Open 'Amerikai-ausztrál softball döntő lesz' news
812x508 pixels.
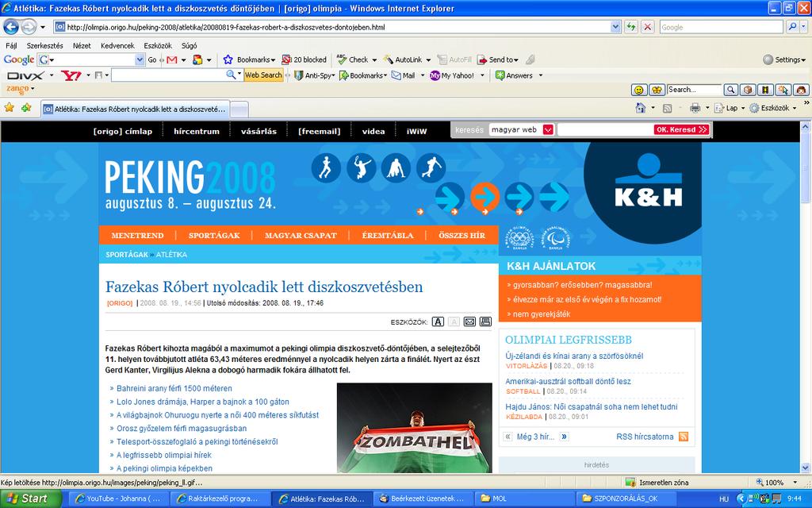point(568,382)
